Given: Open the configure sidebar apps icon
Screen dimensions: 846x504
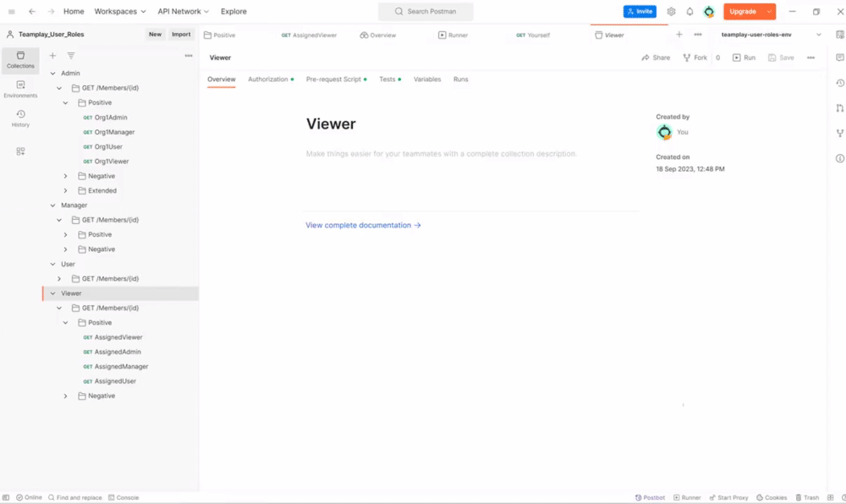Looking at the screenshot, I should coord(20,151).
